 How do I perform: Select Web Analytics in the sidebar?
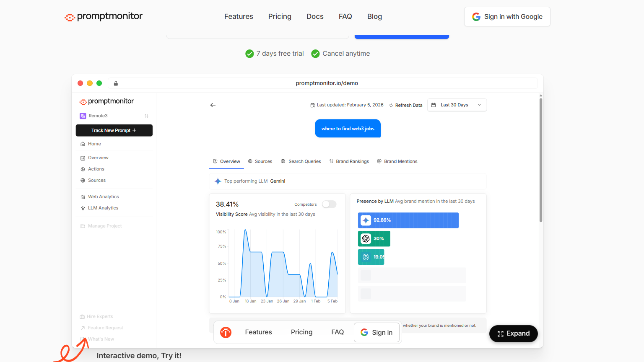pyautogui.click(x=104, y=197)
